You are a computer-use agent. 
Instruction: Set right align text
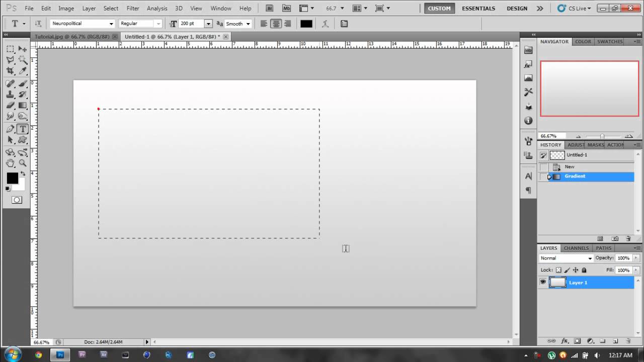[x=287, y=24]
